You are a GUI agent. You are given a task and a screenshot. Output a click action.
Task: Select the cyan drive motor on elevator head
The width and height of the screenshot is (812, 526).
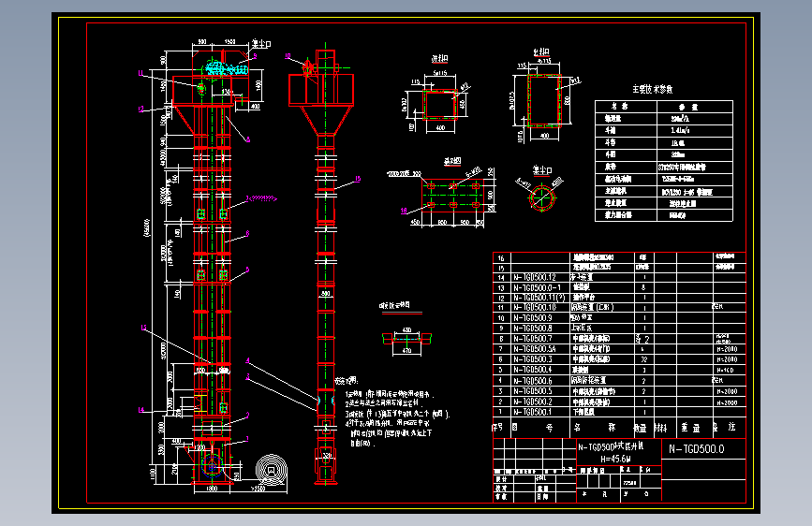pos(227,69)
